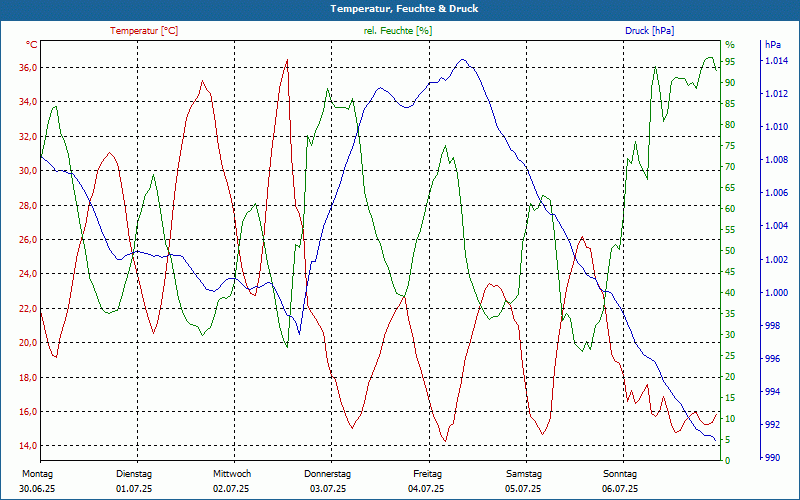The width and height of the screenshot is (800, 500).
Task: Click the '65' humidity axis value
Action: 730,188
